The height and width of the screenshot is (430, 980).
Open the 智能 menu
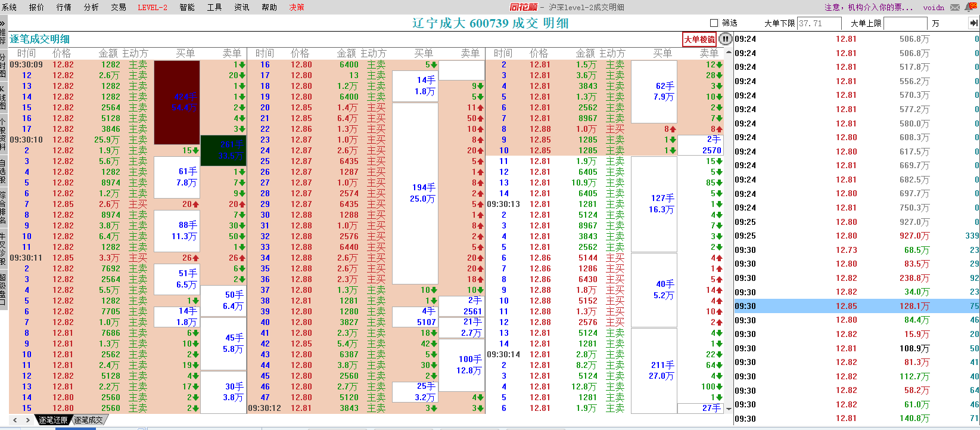[x=187, y=7]
